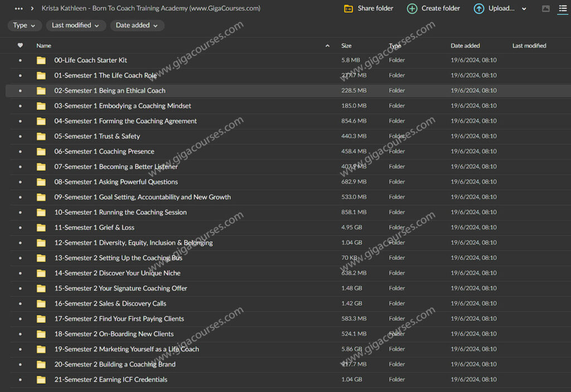Sort by the Size column header
Viewport: 571px width, 392px height.
[x=346, y=46]
